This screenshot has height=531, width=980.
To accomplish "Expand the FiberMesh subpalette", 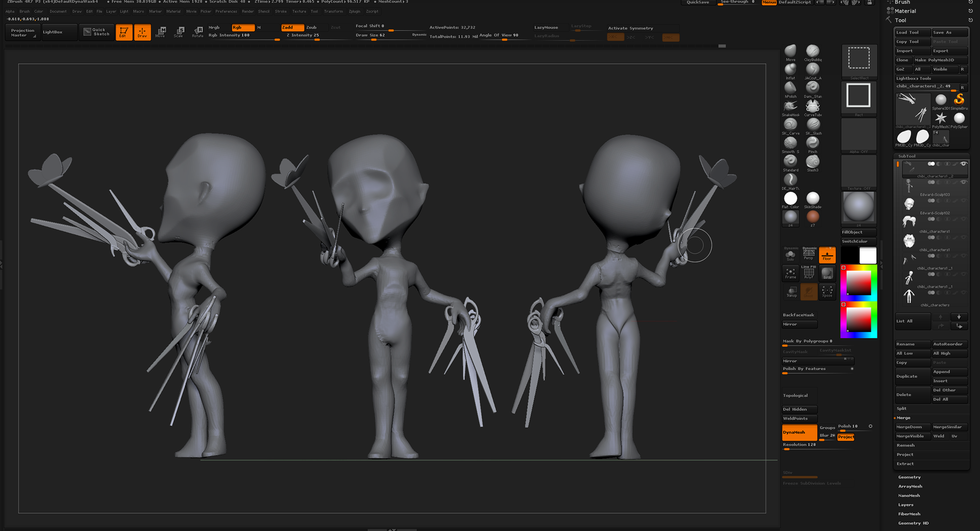I will click(x=909, y=514).
